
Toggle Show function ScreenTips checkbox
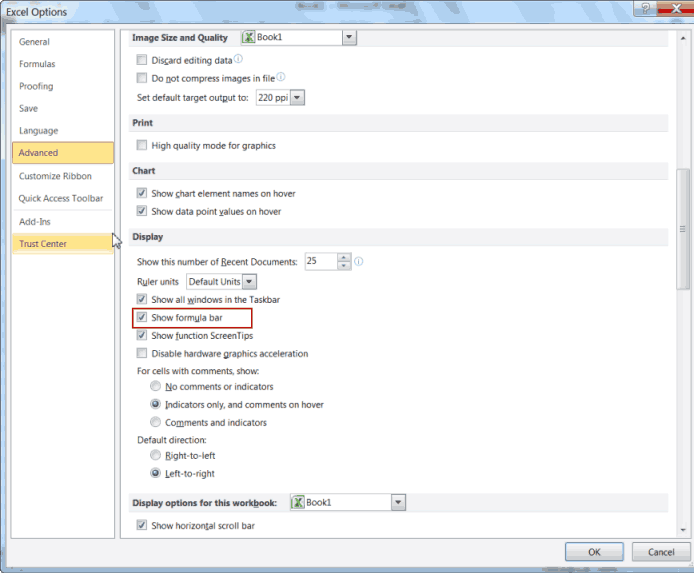[x=142, y=335]
